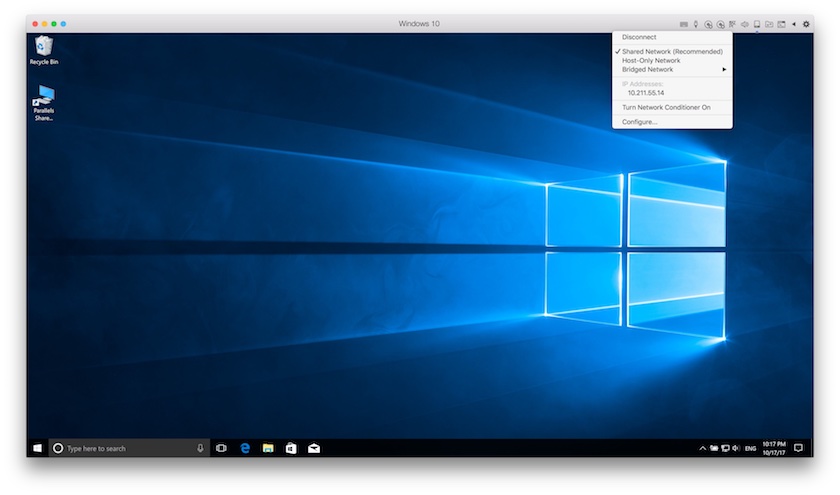Show hidden system tray icons
840x495 pixels.
702,448
